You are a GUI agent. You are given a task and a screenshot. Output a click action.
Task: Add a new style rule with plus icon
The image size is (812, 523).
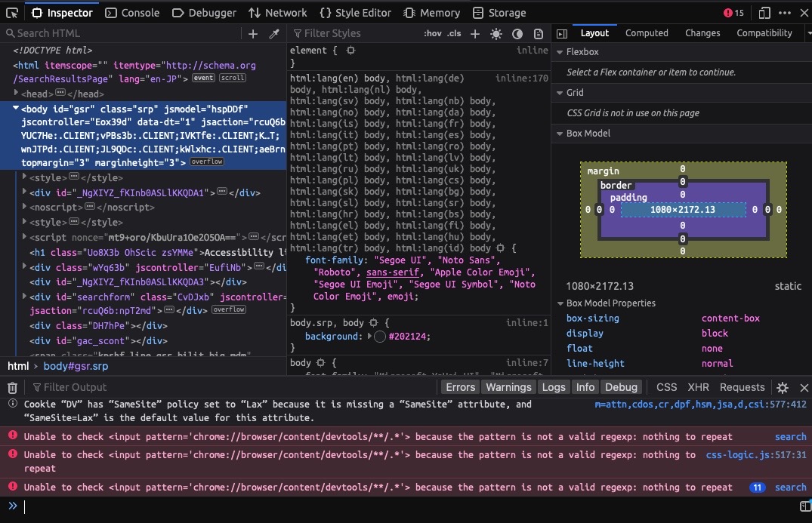click(x=475, y=34)
